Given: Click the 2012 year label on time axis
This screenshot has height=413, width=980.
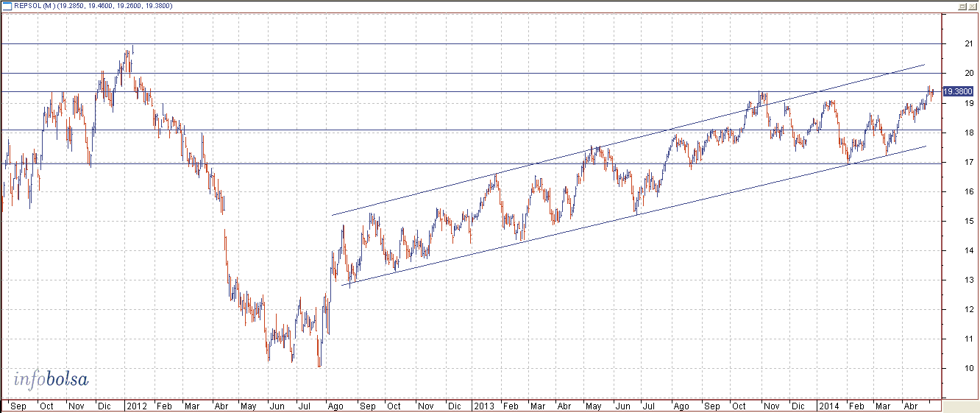Looking at the screenshot, I should coord(137,406).
